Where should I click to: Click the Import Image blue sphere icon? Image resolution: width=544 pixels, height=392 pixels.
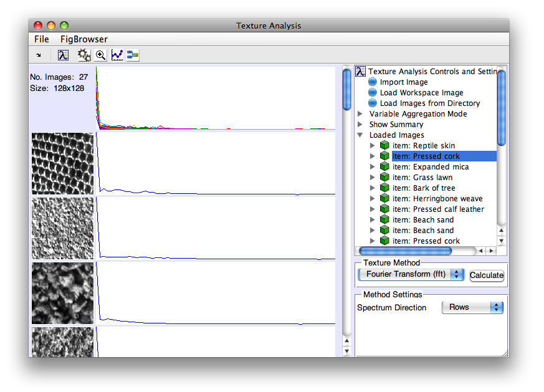pos(373,82)
